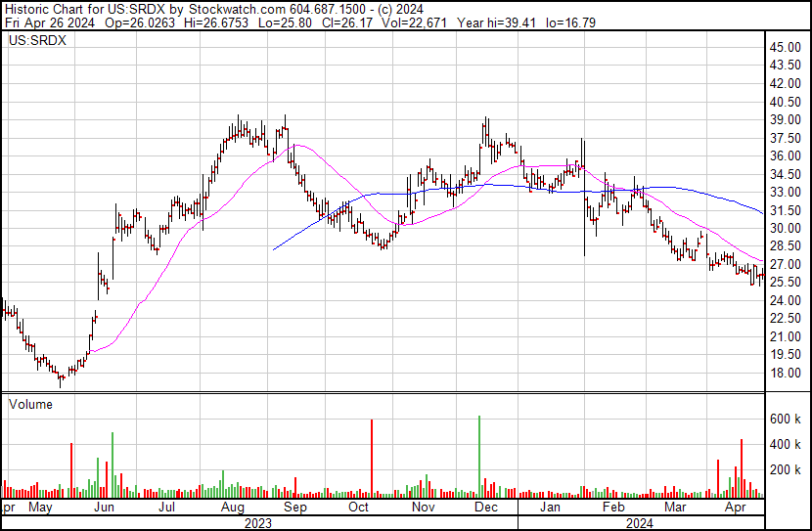Click the 200 k volume axis label

coord(786,469)
